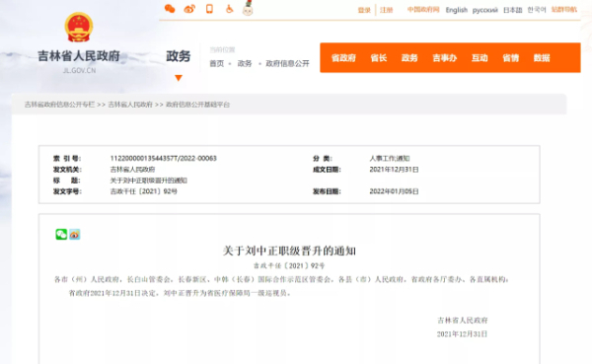Open the 数据 navigation tab
The width and height of the screenshot is (592, 364).
click(x=542, y=58)
